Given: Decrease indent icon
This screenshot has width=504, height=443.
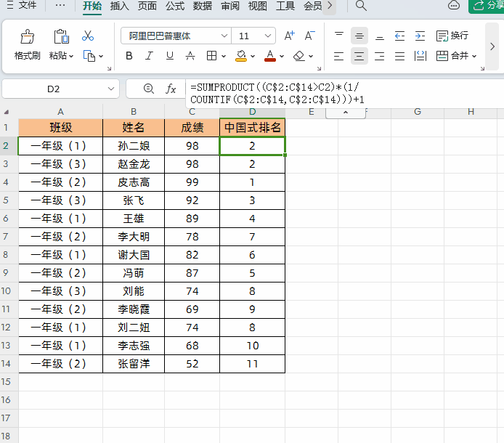Looking at the screenshot, I should [399, 36].
